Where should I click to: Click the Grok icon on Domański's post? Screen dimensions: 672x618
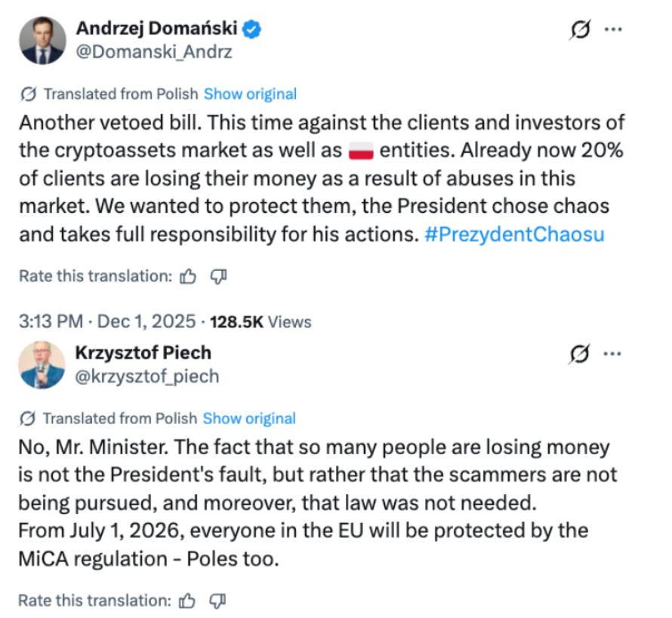pos(581,30)
